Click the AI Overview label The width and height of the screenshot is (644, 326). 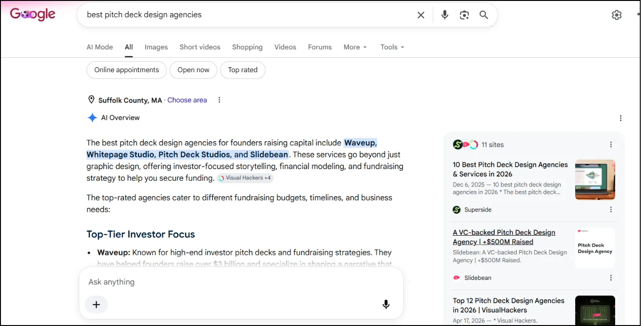click(121, 118)
